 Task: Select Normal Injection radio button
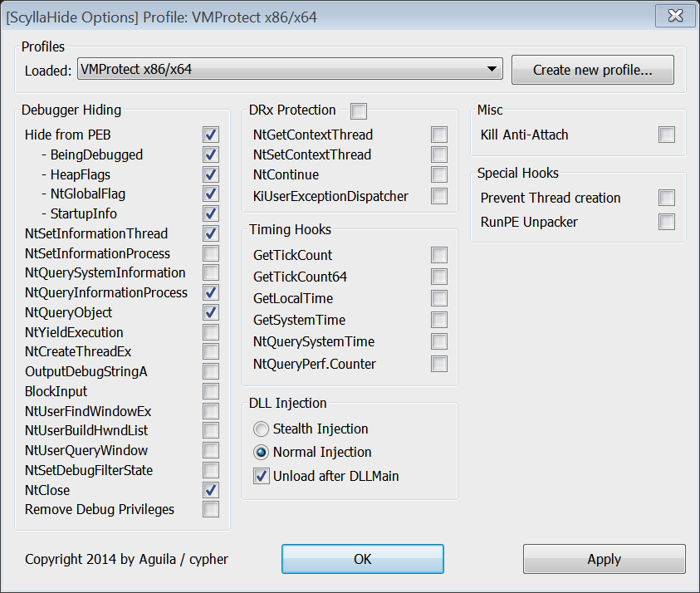262,453
